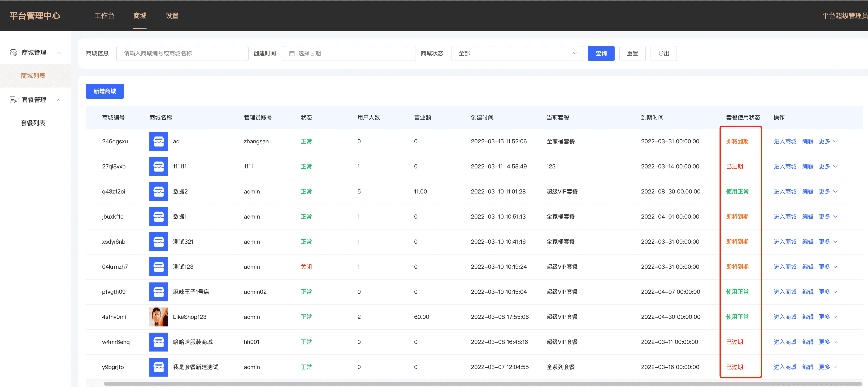Click store code w4mr6ehq
The width and height of the screenshot is (868, 387).
[x=116, y=342]
